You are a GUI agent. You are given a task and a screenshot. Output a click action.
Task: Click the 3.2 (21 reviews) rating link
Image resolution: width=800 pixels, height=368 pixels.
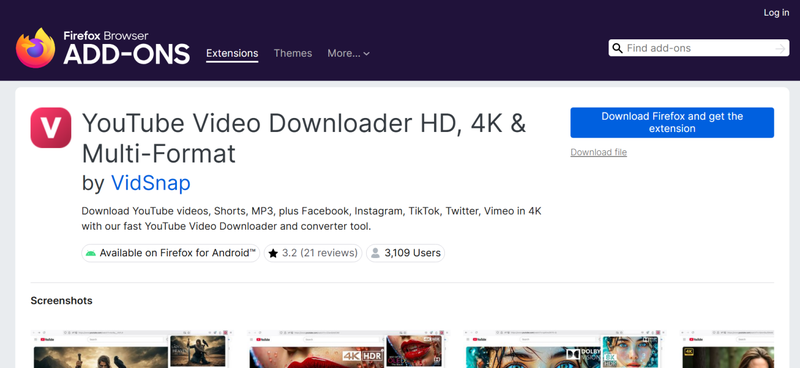(313, 253)
